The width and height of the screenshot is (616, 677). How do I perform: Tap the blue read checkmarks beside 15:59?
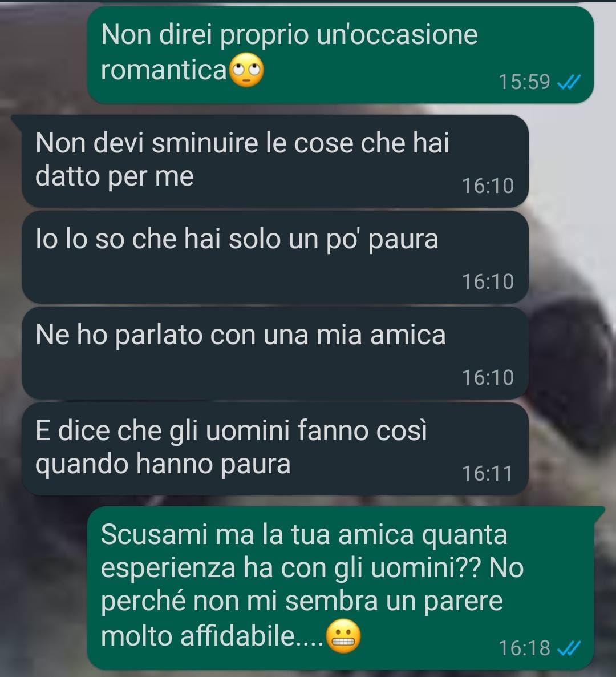pos(569,82)
